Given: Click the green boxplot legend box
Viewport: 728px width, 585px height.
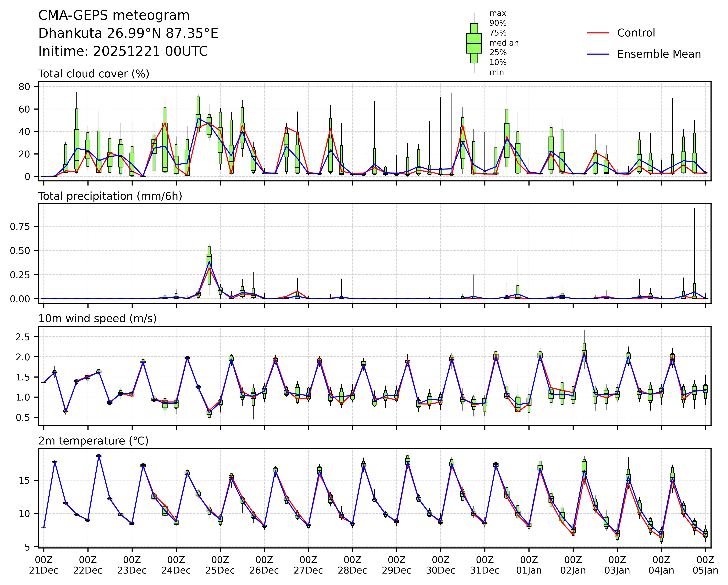Looking at the screenshot, I should (x=474, y=43).
